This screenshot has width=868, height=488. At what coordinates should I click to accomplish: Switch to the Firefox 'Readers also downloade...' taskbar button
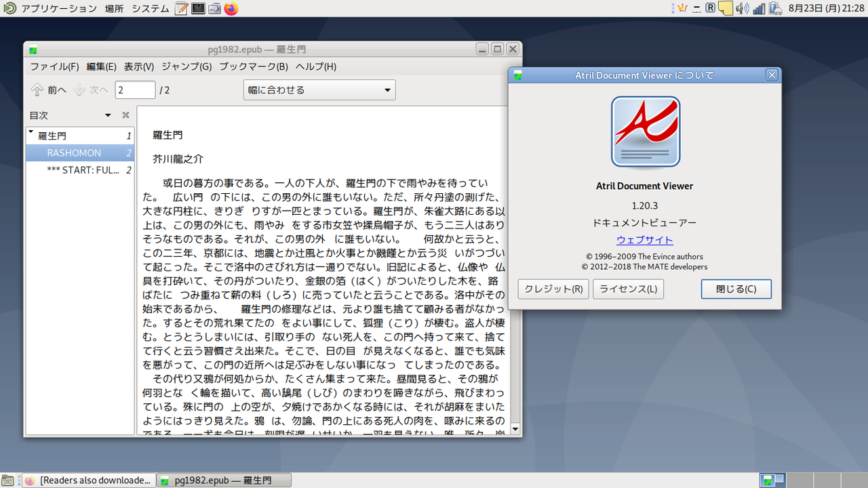pos(88,480)
